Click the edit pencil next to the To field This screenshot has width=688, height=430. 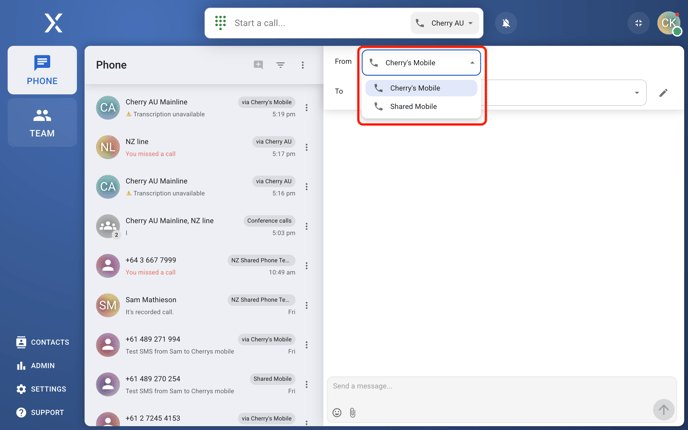pos(663,93)
